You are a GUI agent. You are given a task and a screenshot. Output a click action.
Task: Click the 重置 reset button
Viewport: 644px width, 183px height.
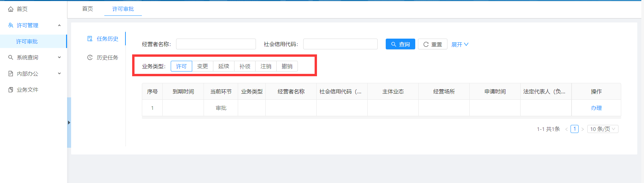coord(432,44)
